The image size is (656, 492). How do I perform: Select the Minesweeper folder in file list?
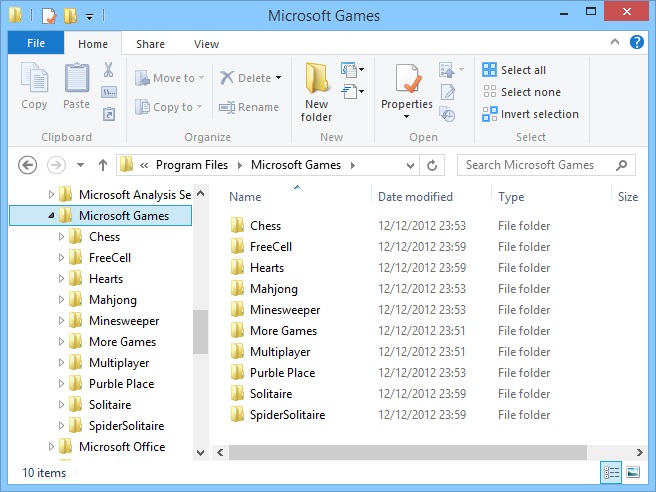[x=285, y=310]
